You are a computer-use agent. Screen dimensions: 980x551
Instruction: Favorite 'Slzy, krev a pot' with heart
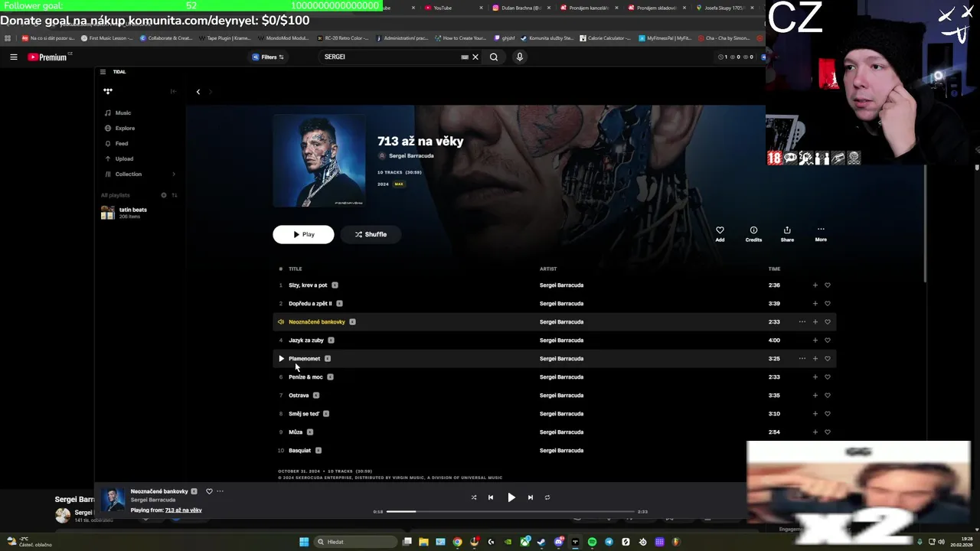[x=827, y=285]
